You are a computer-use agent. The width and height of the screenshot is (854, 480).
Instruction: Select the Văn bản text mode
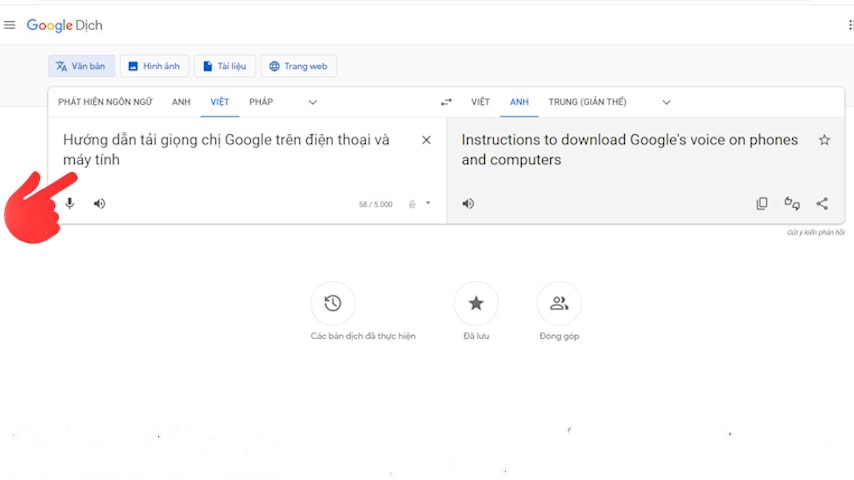(x=81, y=66)
